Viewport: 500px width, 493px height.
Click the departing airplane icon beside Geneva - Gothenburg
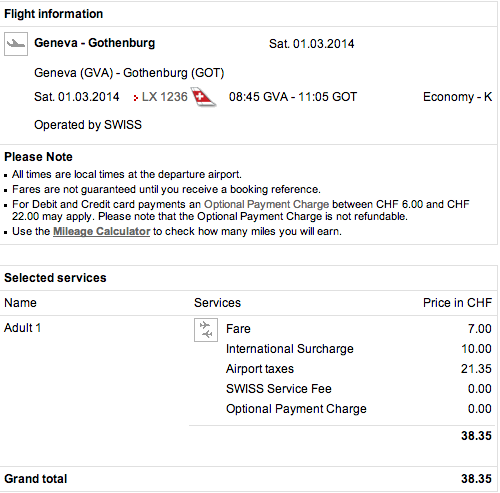[x=16, y=44]
